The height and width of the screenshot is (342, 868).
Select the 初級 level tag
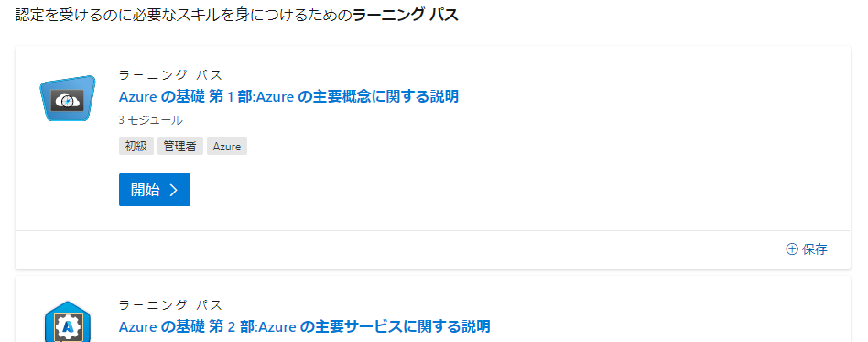click(x=136, y=146)
